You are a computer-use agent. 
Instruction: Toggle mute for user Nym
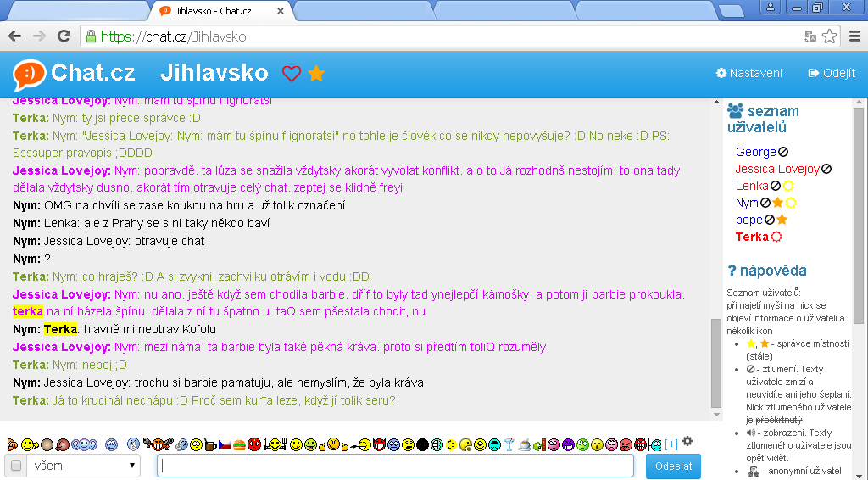[x=765, y=203]
